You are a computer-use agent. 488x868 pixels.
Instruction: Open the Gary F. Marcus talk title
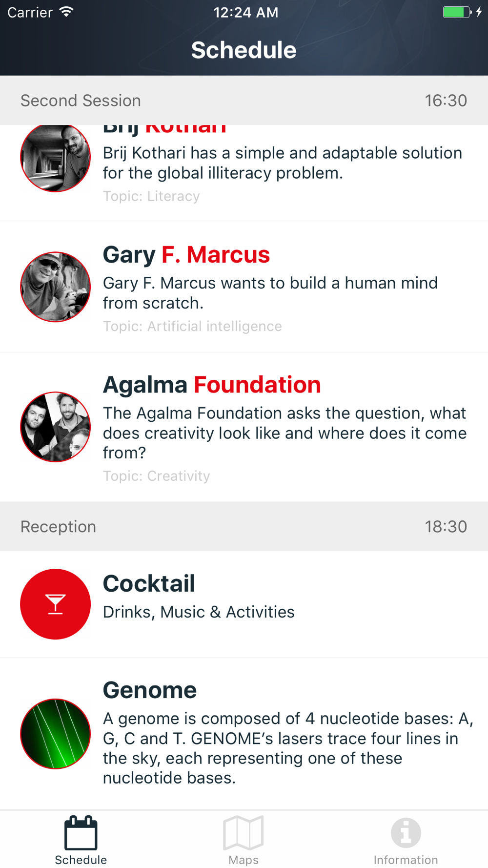[186, 254]
